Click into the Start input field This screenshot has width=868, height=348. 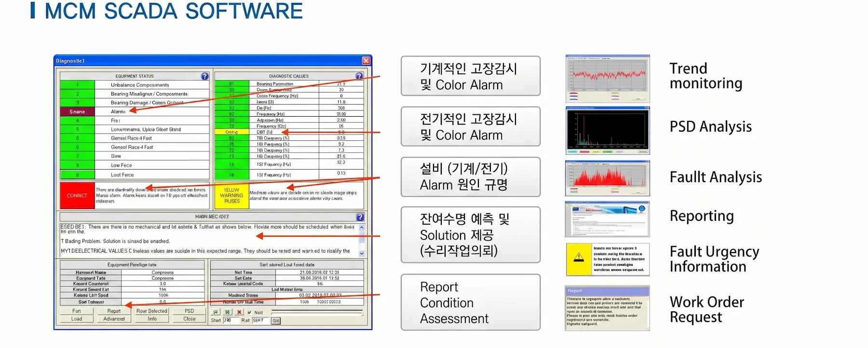click(231, 321)
